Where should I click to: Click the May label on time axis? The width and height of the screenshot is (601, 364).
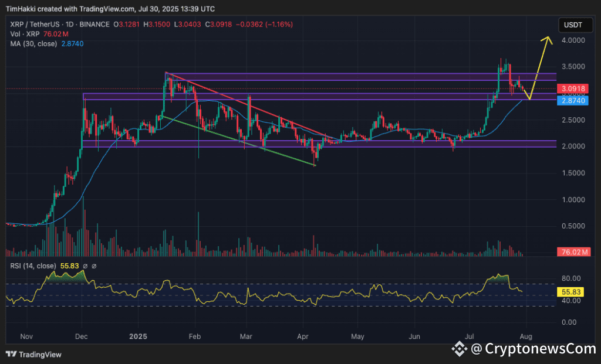[357, 336]
